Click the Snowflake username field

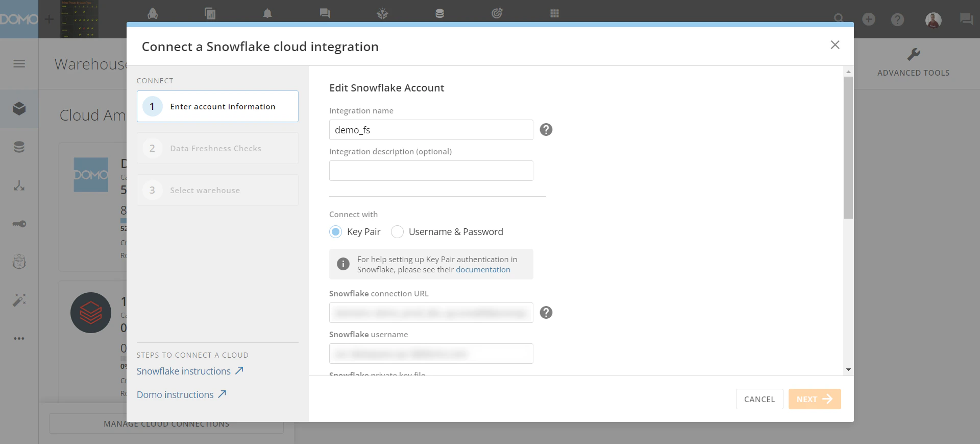431,354
